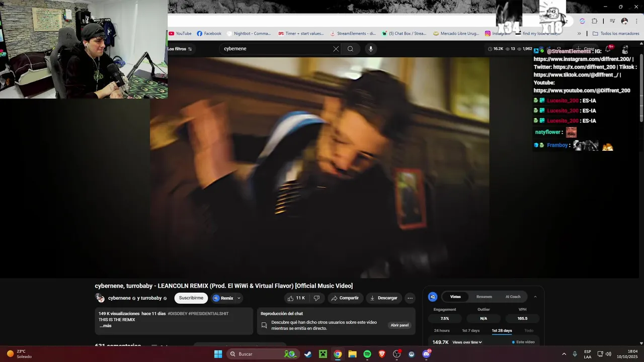
Task: Select the Vistas tab
Action: pyautogui.click(x=455, y=297)
